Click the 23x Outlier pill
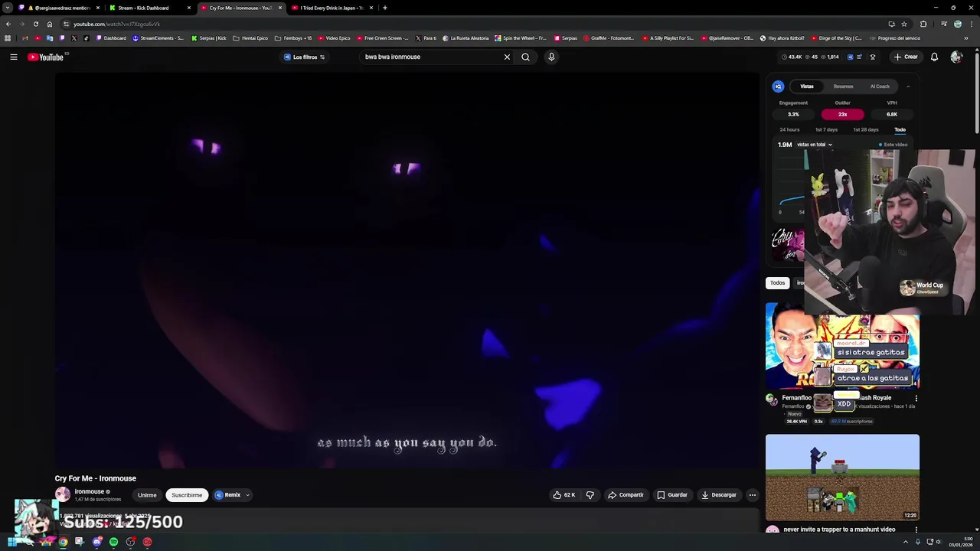 click(x=842, y=114)
